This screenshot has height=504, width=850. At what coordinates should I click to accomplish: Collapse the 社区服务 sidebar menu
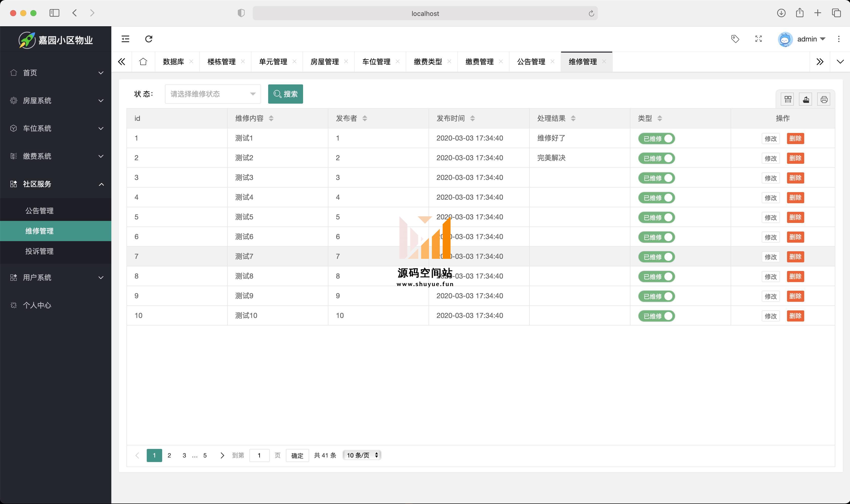pos(56,184)
